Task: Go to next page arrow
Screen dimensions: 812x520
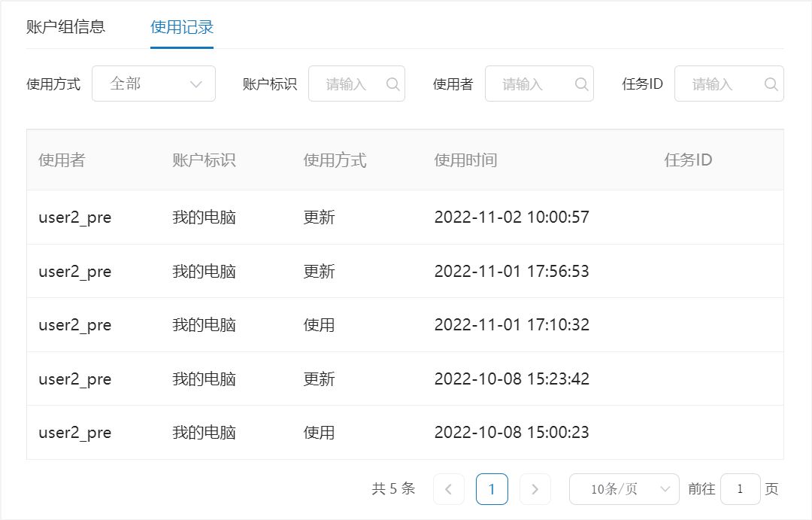Action: (535, 489)
